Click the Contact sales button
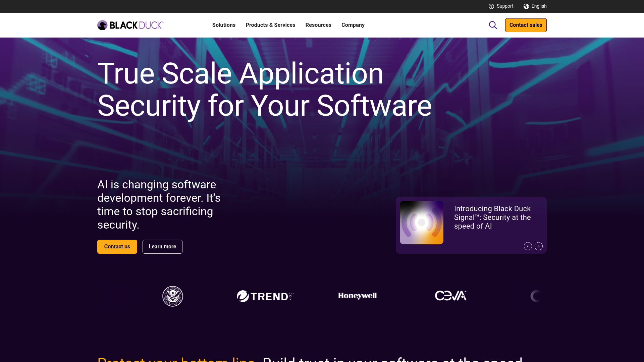Viewport: 644px width, 362px height. tap(526, 25)
